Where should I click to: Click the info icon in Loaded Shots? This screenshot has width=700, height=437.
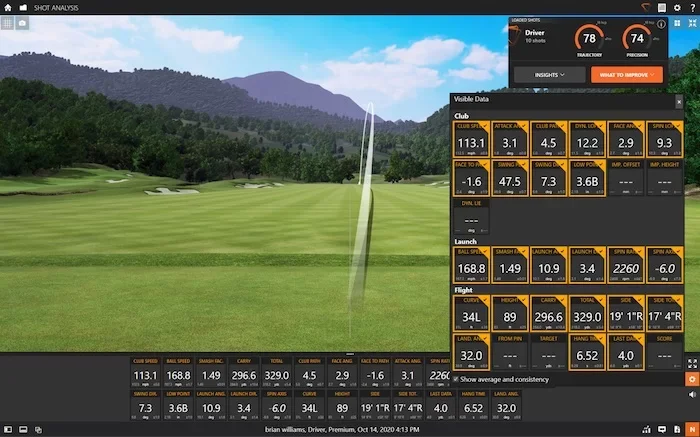(x=661, y=25)
